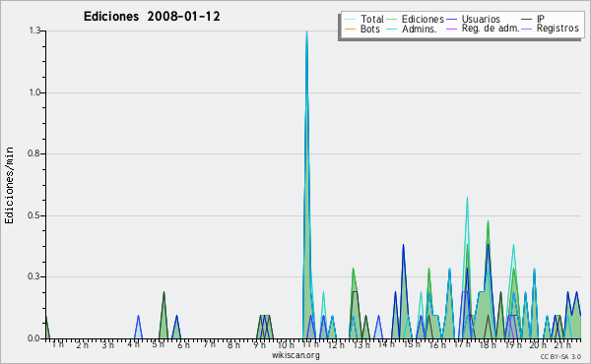This screenshot has width=591, height=364.
Task: Click the '12 h' x-axis label
Action: click(336, 344)
